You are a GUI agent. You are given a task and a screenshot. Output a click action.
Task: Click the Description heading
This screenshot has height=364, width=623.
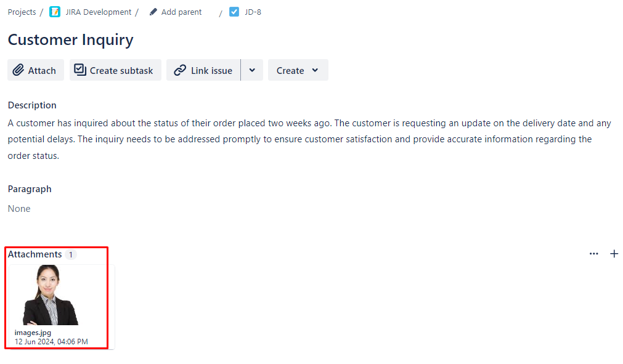coord(32,105)
